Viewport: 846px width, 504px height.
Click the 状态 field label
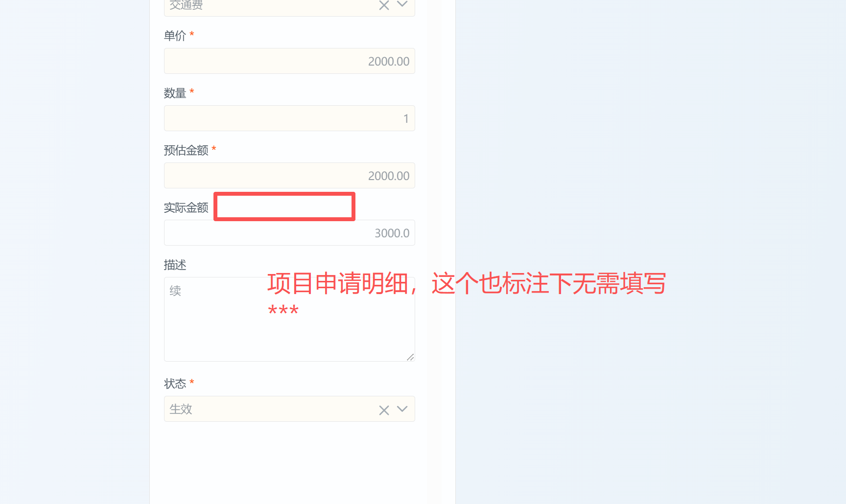click(x=175, y=383)
